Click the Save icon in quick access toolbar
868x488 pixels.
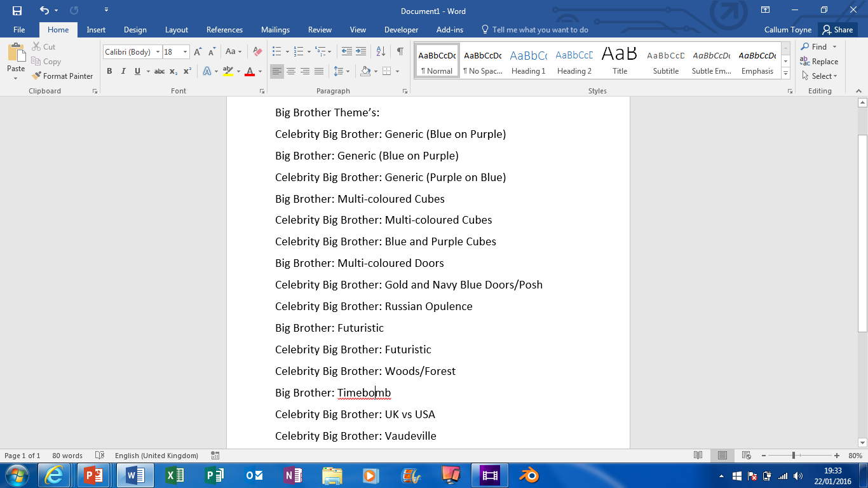pyautogui.click(x=17, y=11)
